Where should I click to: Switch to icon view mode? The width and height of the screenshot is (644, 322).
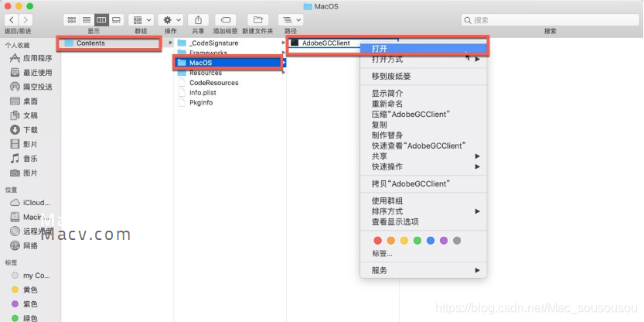[71, 19]
